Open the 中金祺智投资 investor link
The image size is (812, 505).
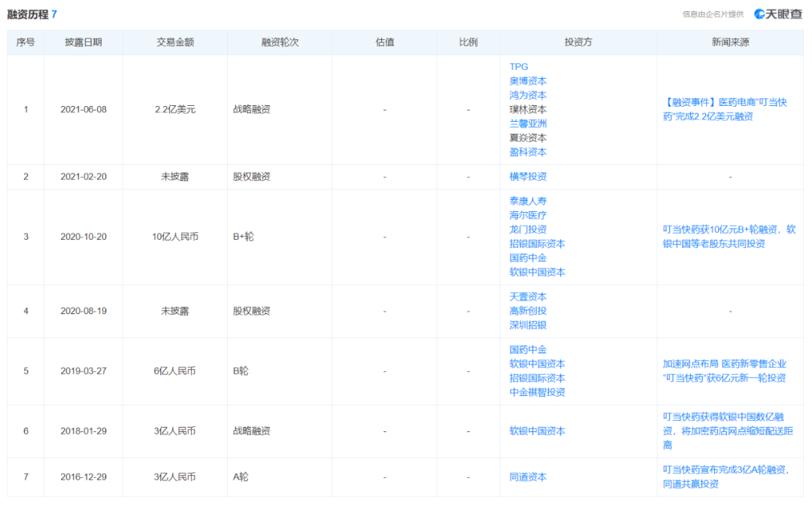[x=537, y=392]
